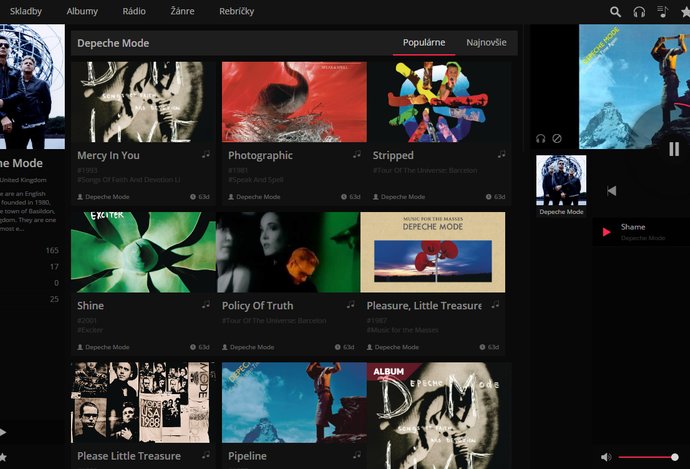Click Depeche Mode artist thumbnail in player panel
The width and height of the screenshot is (690, 469).
pos(561,180)
